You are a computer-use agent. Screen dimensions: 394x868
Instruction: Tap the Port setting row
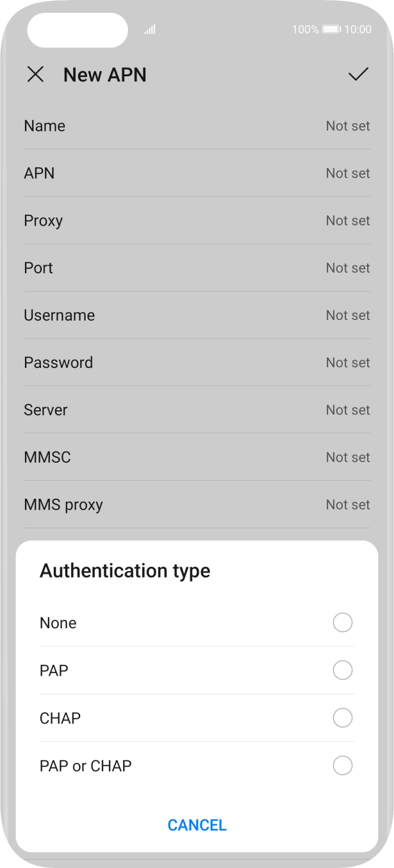pyautogui.click(x=197, y=268)
